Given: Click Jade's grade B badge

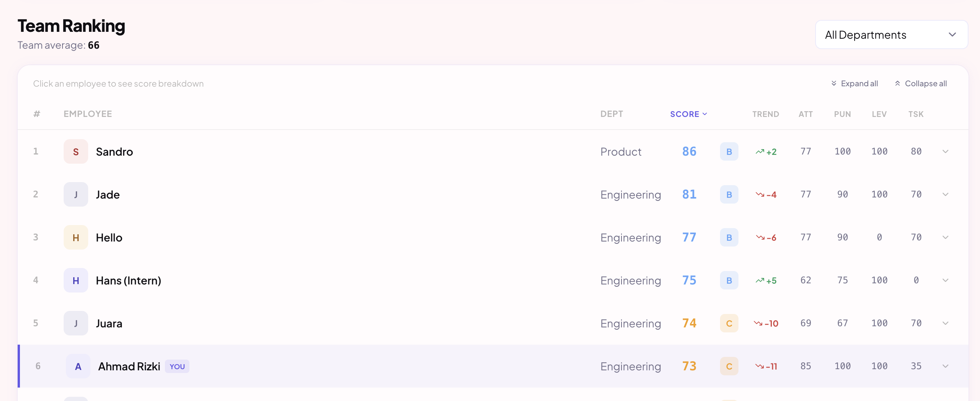Looking at the screenshot, I should coord(729,194).
